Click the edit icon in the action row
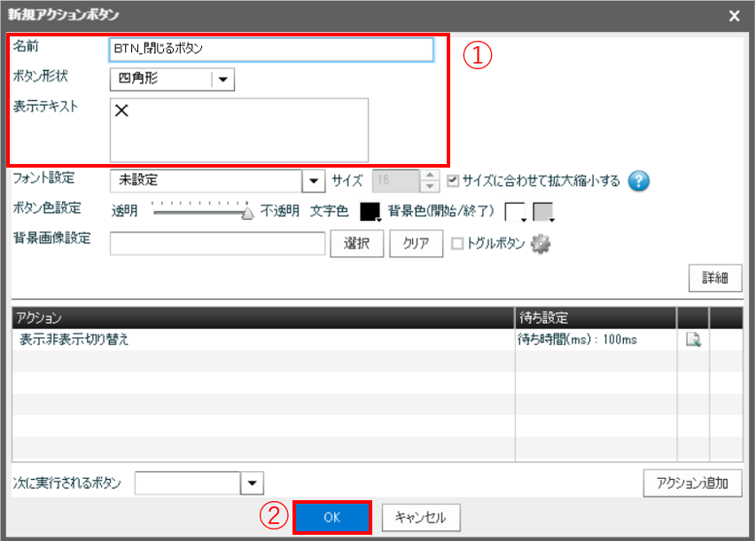The width and height of the screenshot is (756, 541). [693, 340]
